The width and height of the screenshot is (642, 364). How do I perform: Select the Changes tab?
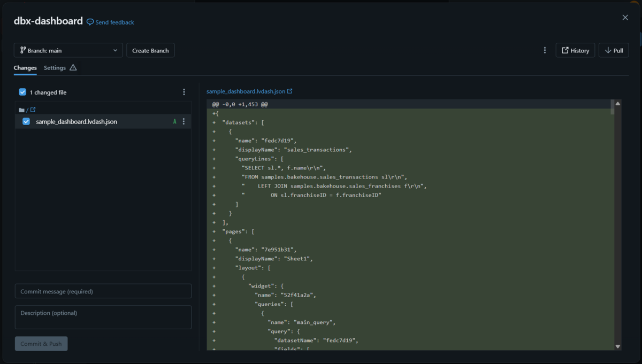[x=25, y=68]
